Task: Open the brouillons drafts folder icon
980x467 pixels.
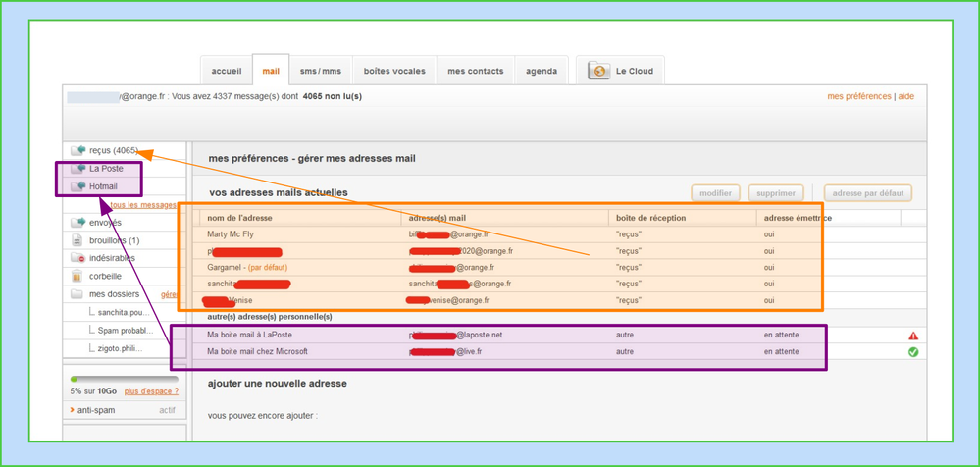Action: click(77, 240)
